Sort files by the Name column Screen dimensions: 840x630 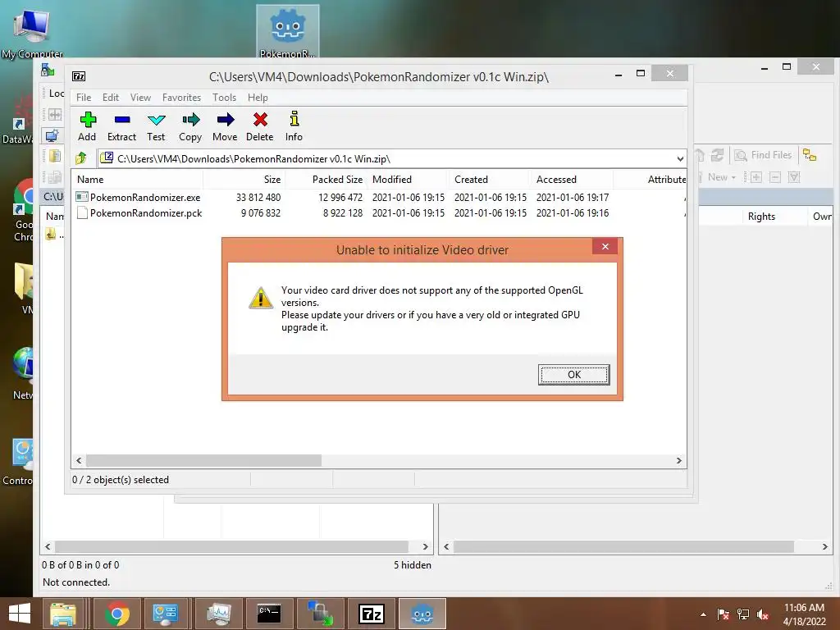pyautogui.click(x=138, y=180)
